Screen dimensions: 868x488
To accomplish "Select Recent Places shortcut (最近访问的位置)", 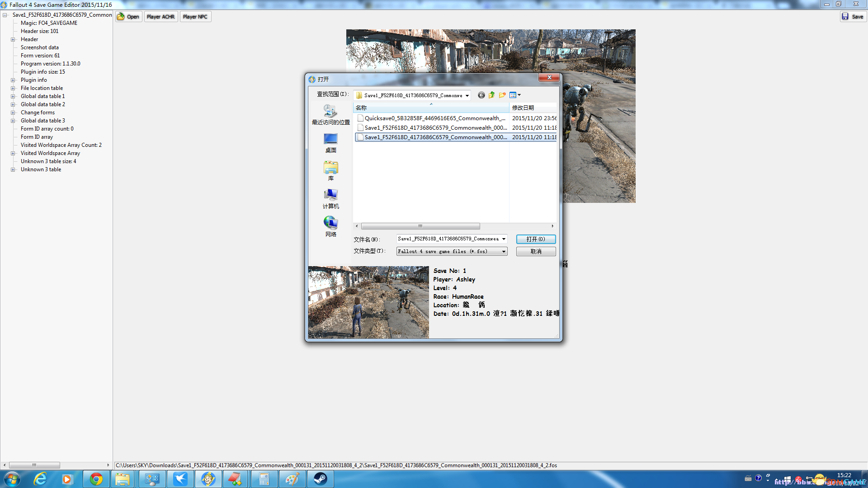I will click(x=330, y=115).
